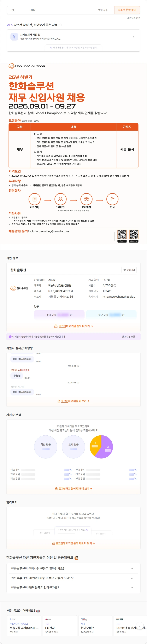Open the 자기소개서 작성 팁 card arrow
This screenshot has width=147, height=644.
(x=133, y=37)
